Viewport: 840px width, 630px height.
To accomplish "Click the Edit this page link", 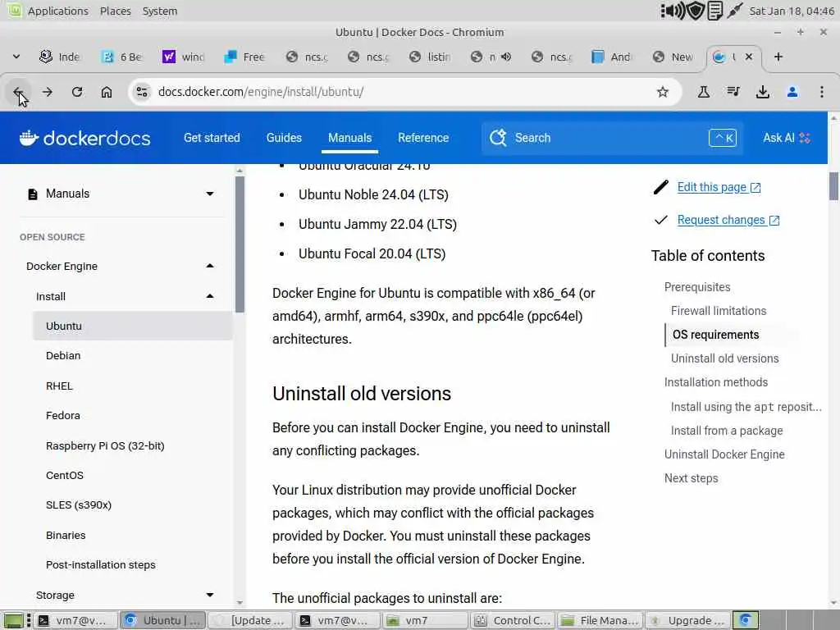I will tap(719, 187).
